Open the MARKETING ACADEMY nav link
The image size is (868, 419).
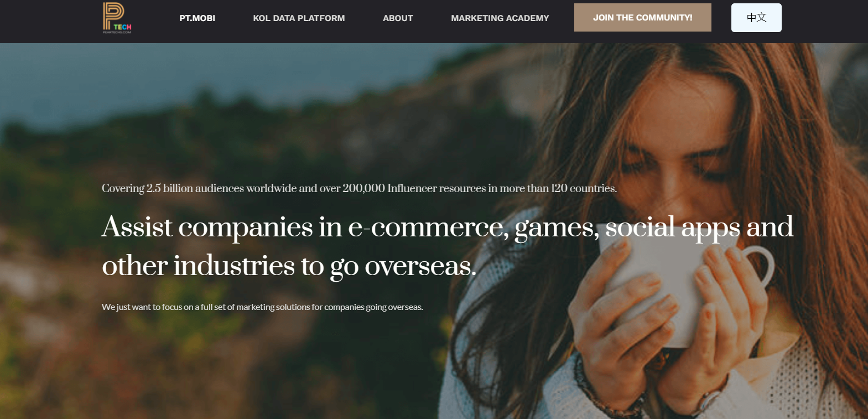click(500, 18)
